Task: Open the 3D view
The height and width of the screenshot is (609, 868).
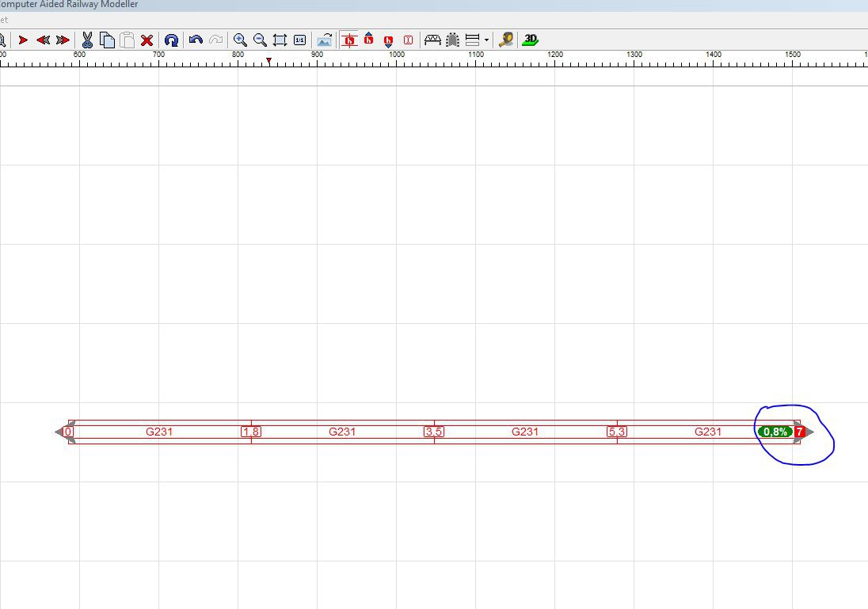Action: point(531,40)
